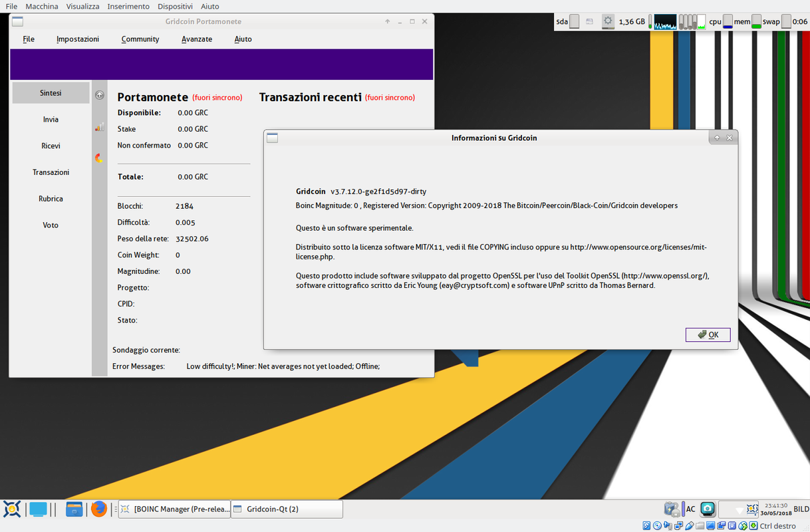This screenshot has width=810, height=532.
Task: Open the VirtualBox Dispositivi menu
Action: [x=175, y=6]
